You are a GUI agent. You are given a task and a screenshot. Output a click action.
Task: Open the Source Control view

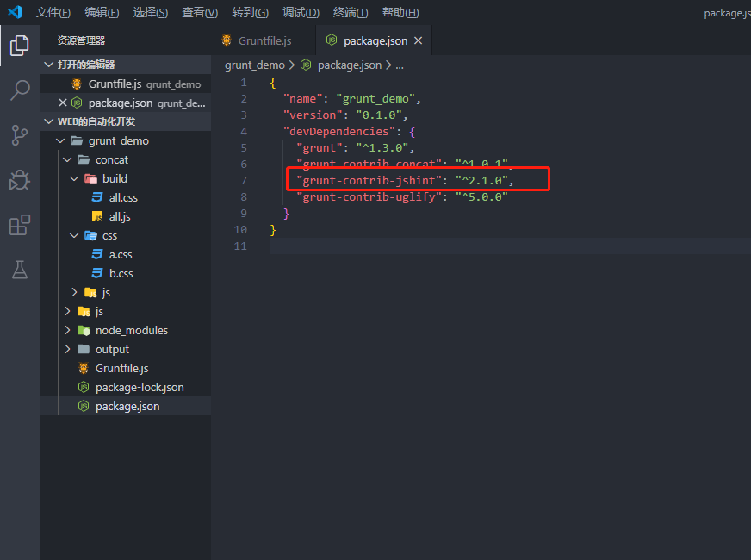20,135
